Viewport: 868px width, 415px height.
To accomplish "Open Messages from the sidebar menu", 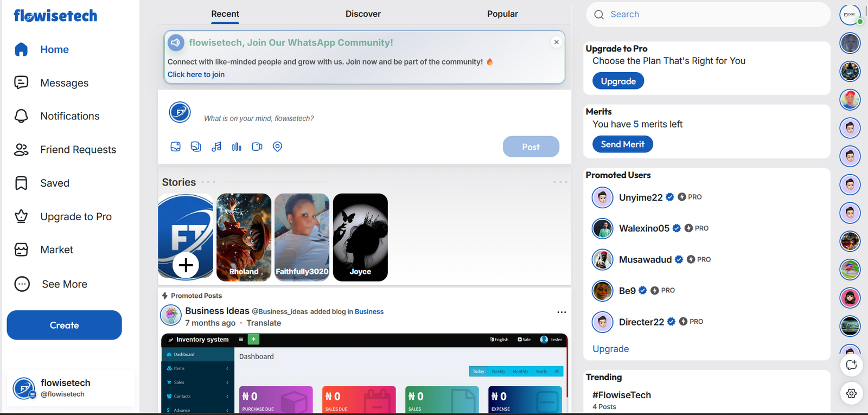I will 64,83.
